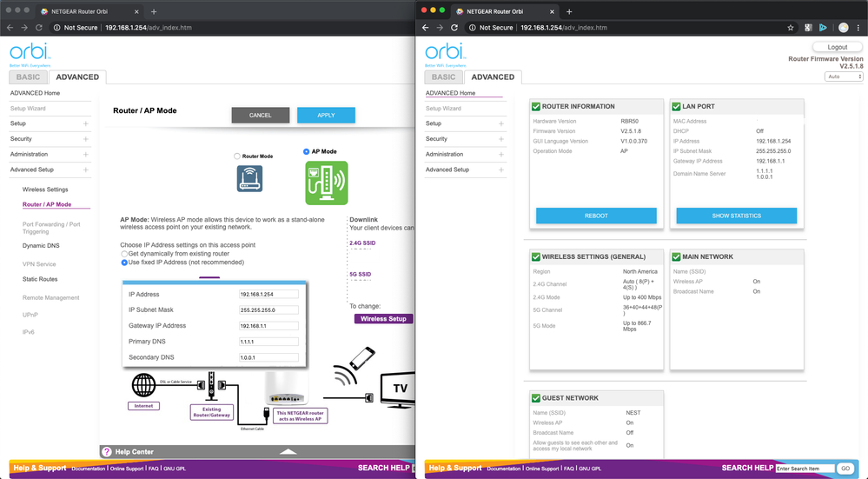Click the Help Center question mark icon
The height and width of the screenshot is (479, 868).
point(107,452)
